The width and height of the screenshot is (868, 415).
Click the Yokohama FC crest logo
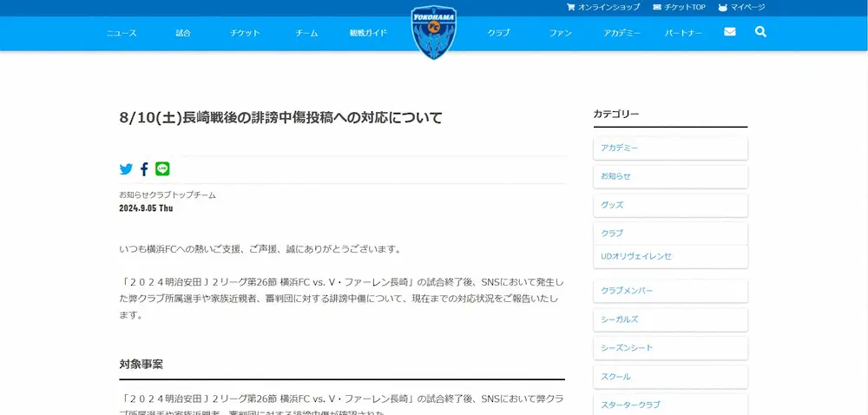433,33
